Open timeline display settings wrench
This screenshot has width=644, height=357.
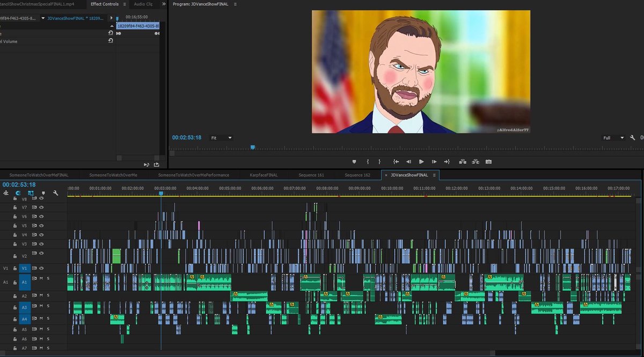(x=55, y=193)
